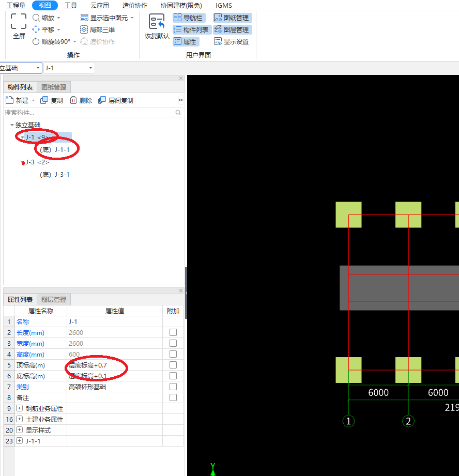Open the 云应用 ribbon tab

coord(100,6)
